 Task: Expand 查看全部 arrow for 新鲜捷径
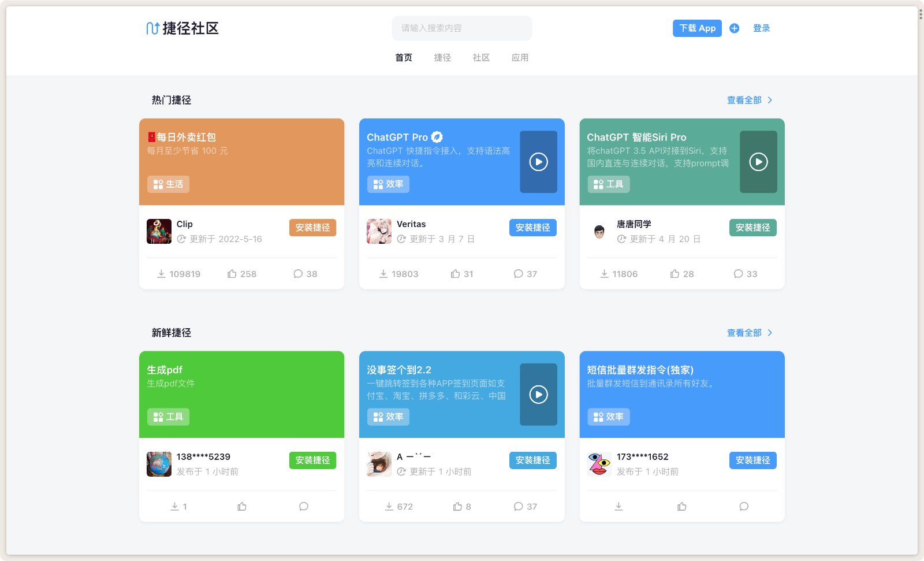(x=770, y=333)
